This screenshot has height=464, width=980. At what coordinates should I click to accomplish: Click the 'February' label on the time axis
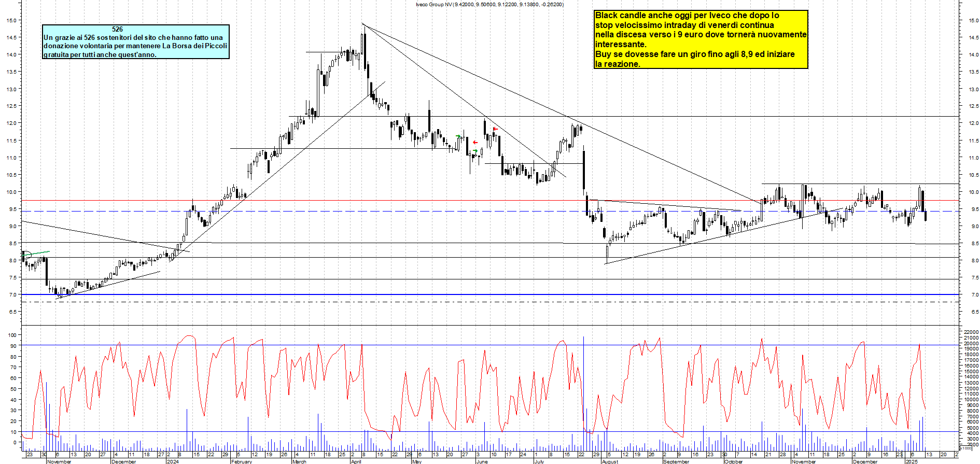click(242, 461)
